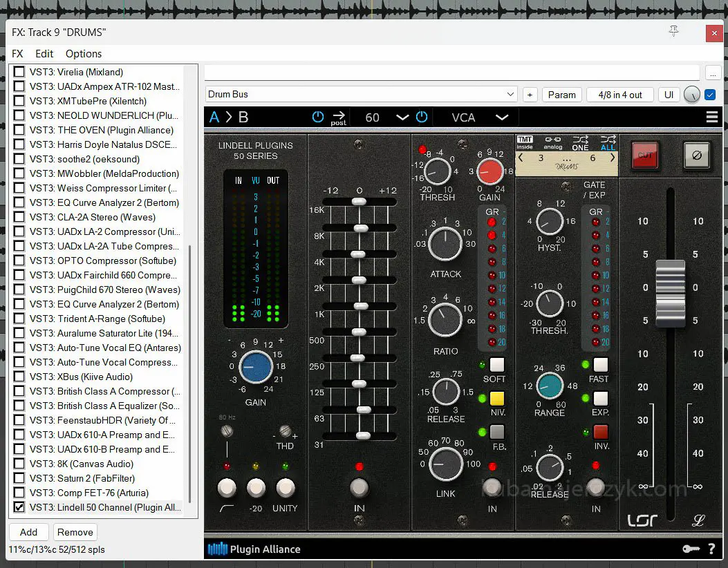This screenshot has height=568, width=728.
Task: Open the plugin hamburger menu
Action: tap(712, 117)
